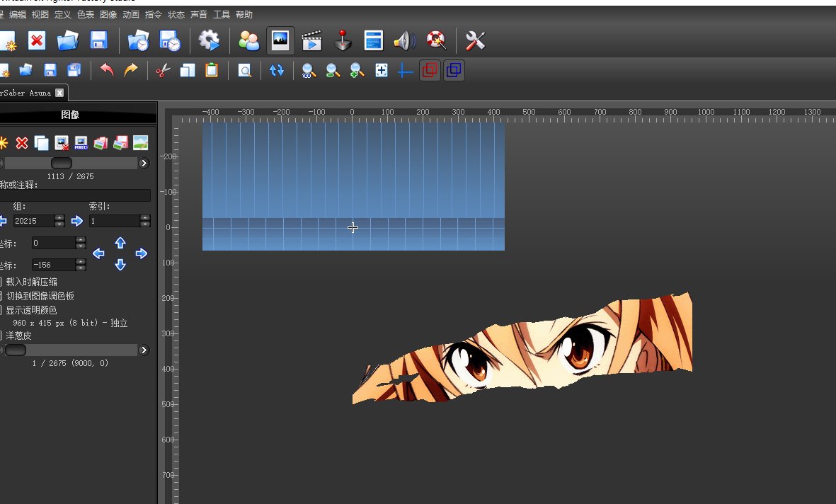Cut with the scissors icon
Viewport: 836px width, 504px height.
(163, 70)
